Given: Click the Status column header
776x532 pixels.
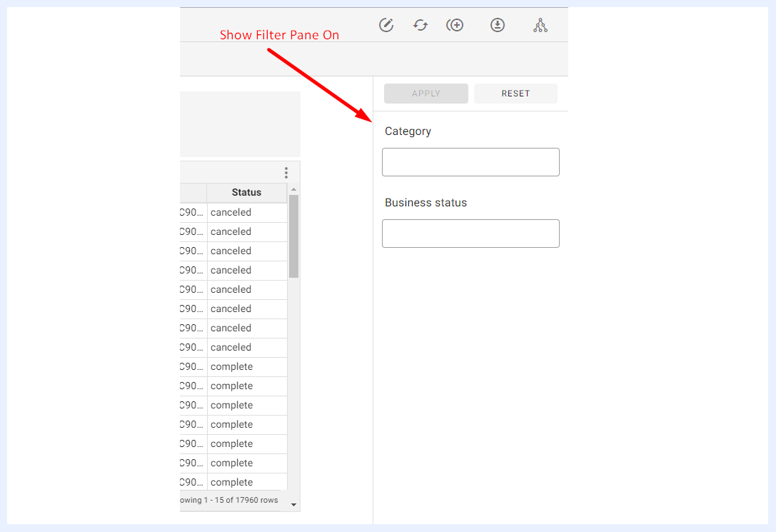Looking at the screenshot, I should [x=246, y=193].
